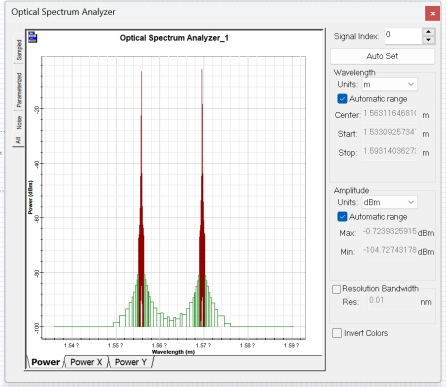Enable the Invert Colors checkbox

click(x=337, y=333)
